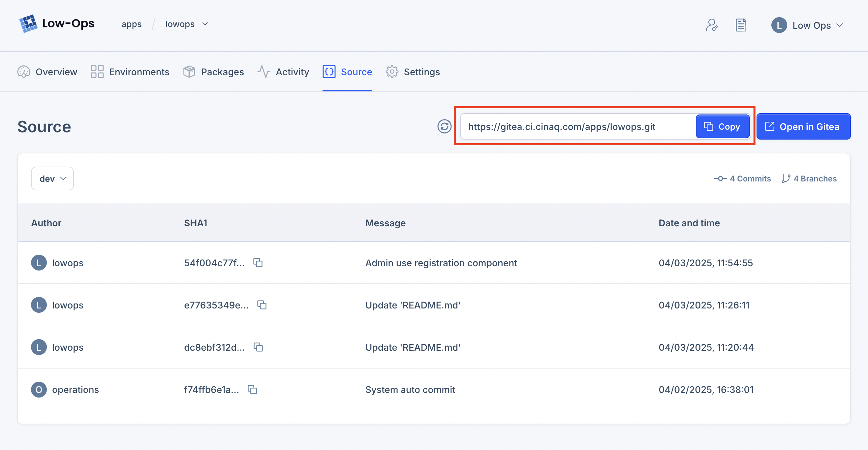
Task: Copy SHA1 of e77635349e commit
Action: pos(262,305)
